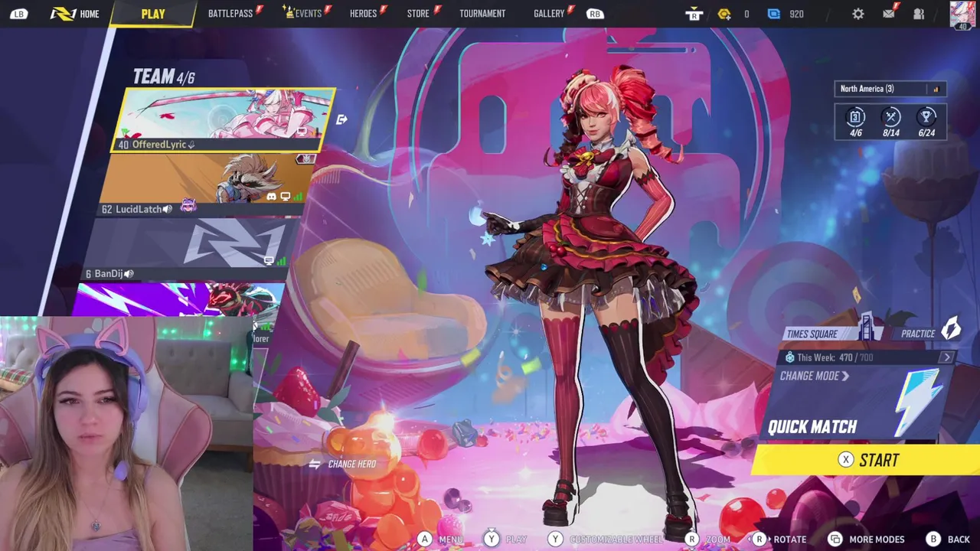The height and width of the screenshot is (551, 980).
Task: Mute LucidLatch's speaker icon
Action: [x=168, y=209]
